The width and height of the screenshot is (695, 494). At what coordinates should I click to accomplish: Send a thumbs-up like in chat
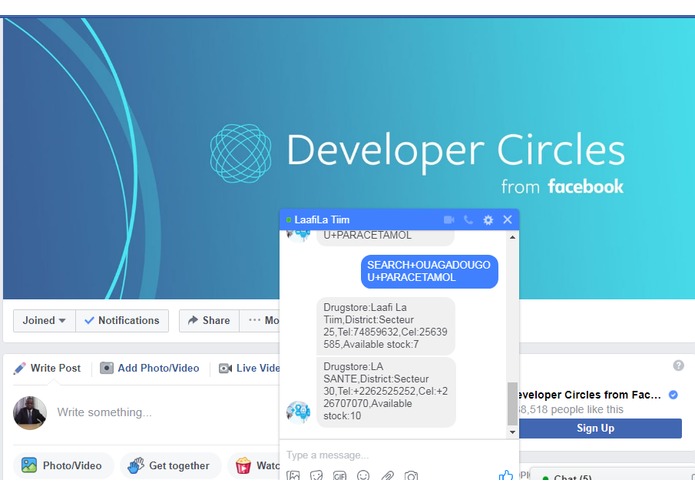coord(506,476)
